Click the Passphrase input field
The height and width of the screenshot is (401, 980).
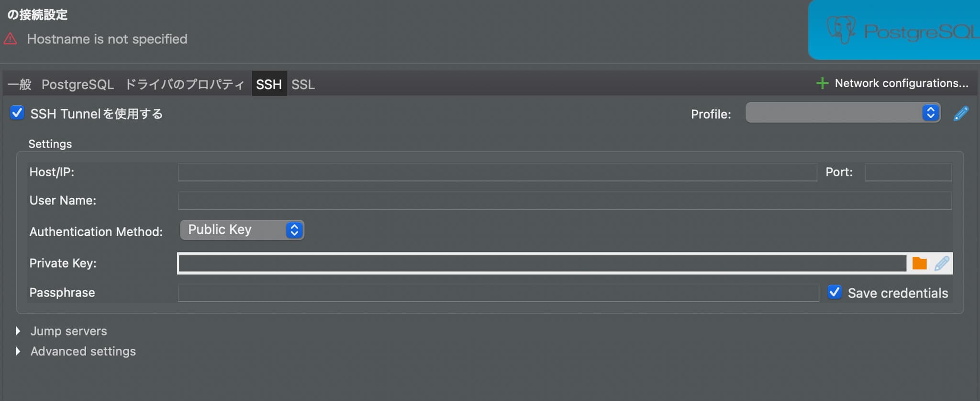point(498,292)
